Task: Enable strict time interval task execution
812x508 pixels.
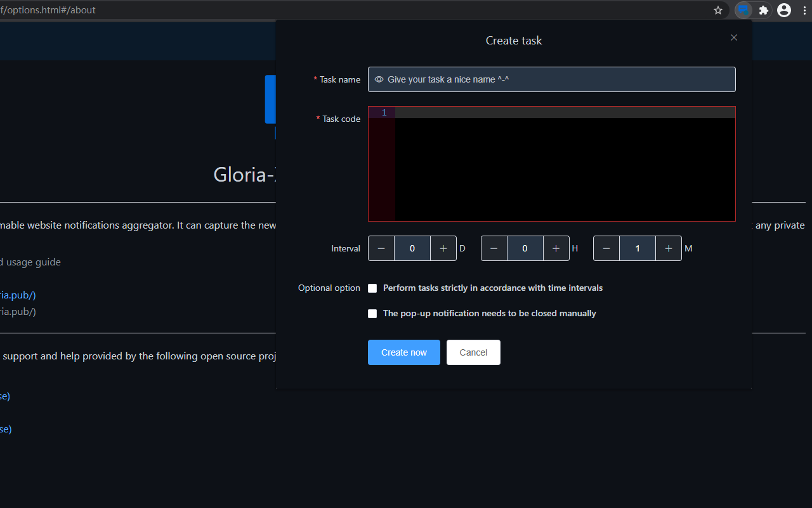Action: 372,288
